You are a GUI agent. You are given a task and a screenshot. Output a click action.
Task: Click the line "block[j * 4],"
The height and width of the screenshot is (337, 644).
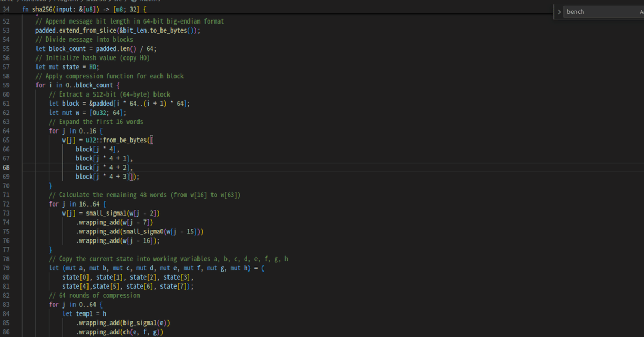(x=98, y=149)
